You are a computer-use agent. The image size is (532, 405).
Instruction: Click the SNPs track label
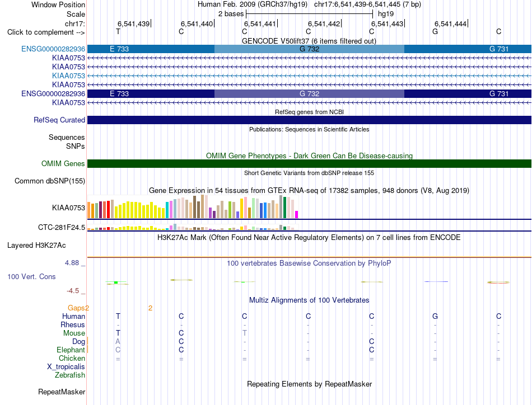[76, 146]
